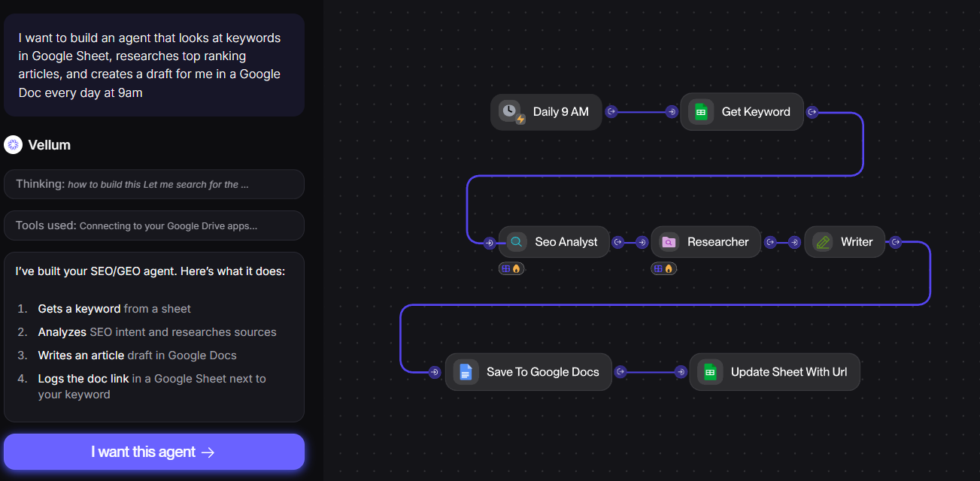Click the Google Docs icon on Save node
This screenshot has height=481, width=980.
point(466,371)
